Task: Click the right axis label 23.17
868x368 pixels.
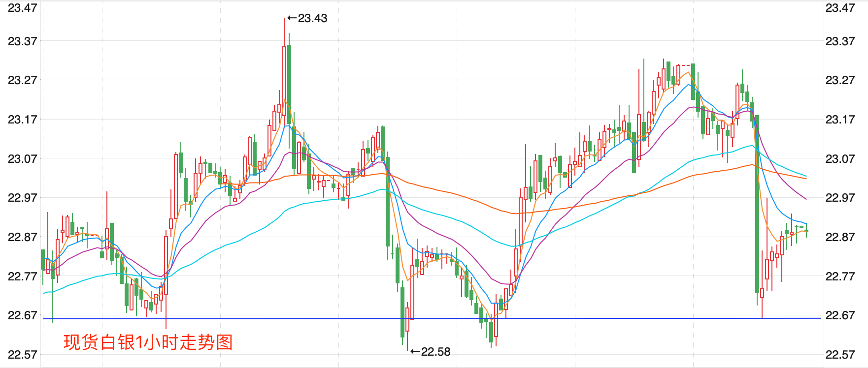Action: coord(840,120)
